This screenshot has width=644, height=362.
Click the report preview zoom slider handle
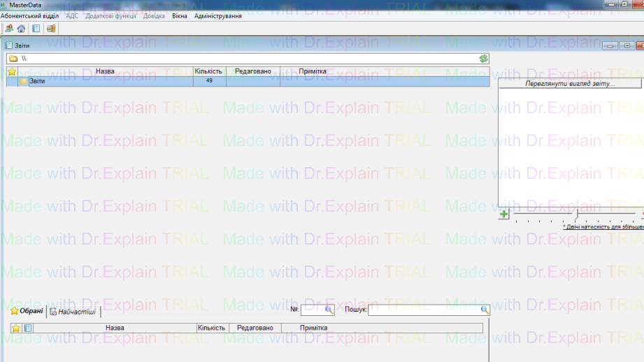click(x=576, y=214)
